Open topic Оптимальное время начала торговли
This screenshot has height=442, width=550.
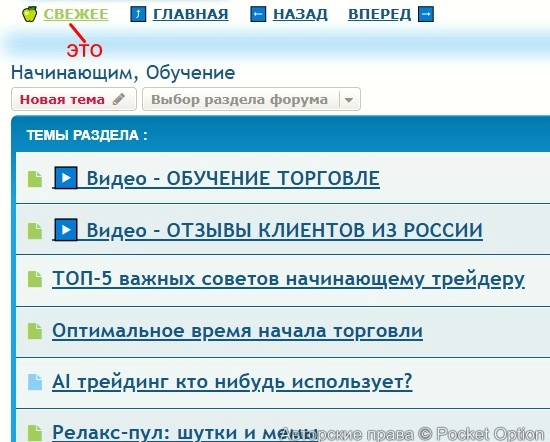[x=237, y=331]
